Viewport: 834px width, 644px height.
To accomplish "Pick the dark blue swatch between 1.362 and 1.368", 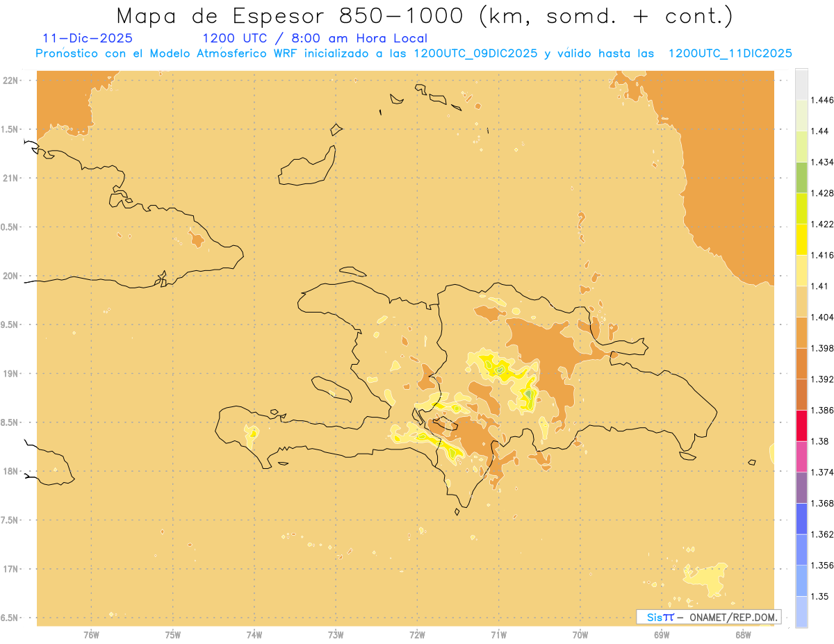I will pos(801,518).
